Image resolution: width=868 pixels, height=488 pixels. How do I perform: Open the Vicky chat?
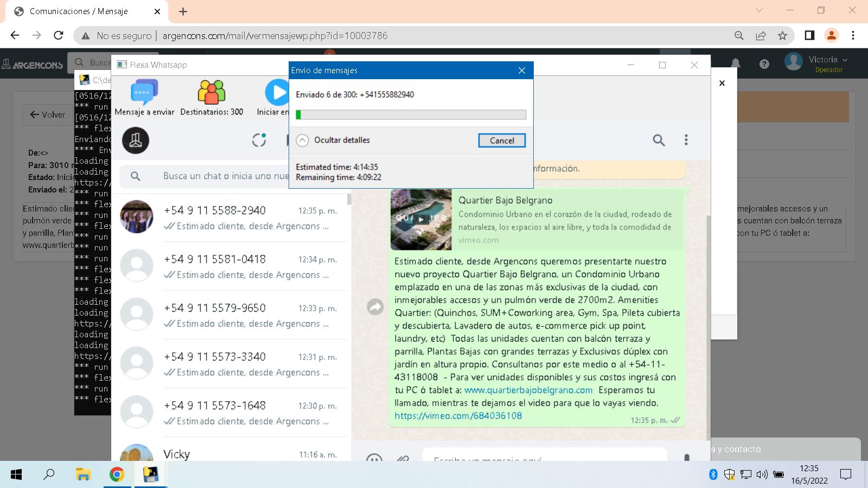coord(229,450)
